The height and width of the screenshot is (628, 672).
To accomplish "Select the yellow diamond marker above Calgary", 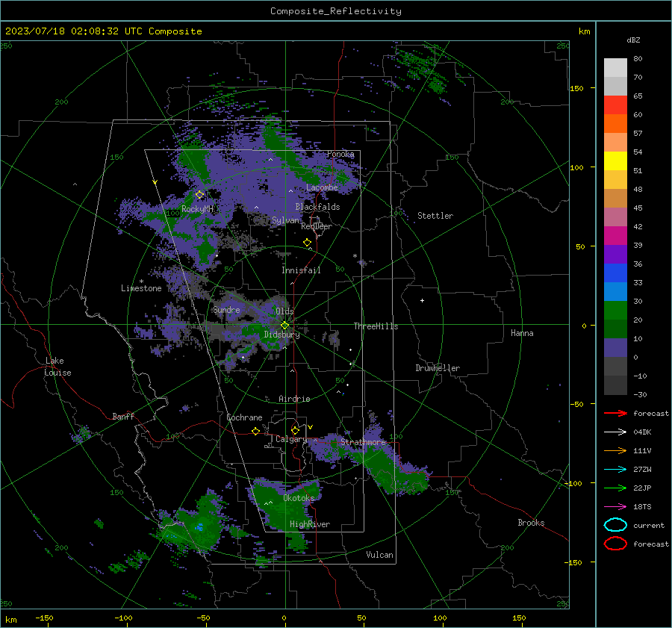I will point(295,430).
